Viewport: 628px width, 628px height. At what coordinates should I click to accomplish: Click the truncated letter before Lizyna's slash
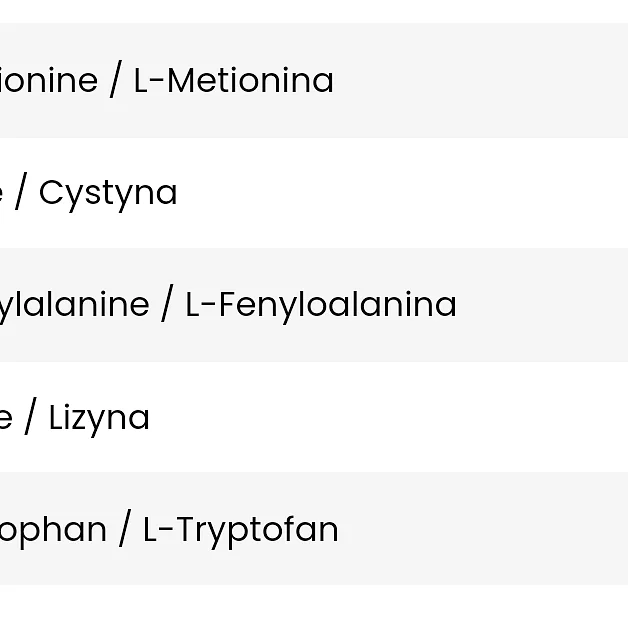coord(5,418)
